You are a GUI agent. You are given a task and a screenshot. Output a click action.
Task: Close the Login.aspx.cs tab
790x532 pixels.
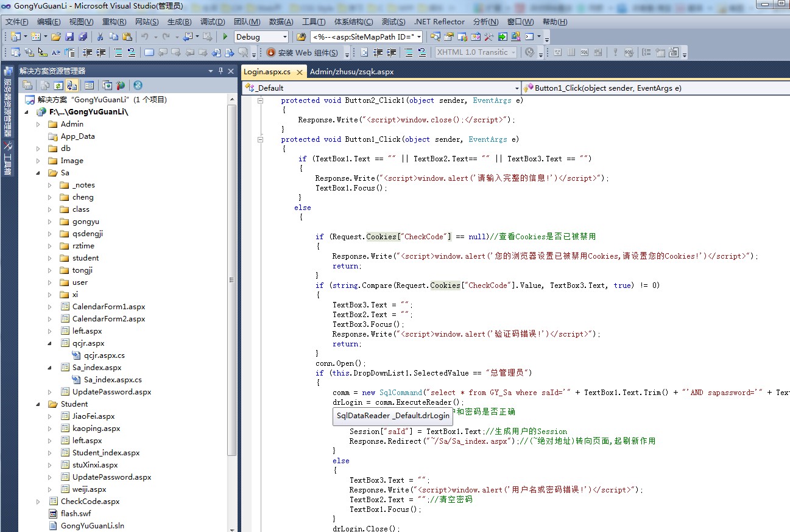(299, 72)
